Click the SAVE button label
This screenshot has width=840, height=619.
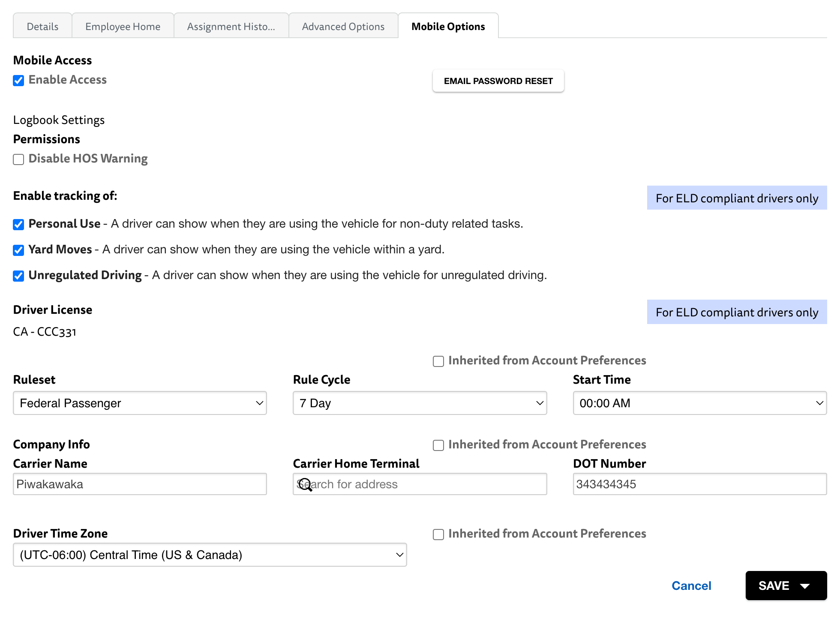coord(774,586)
